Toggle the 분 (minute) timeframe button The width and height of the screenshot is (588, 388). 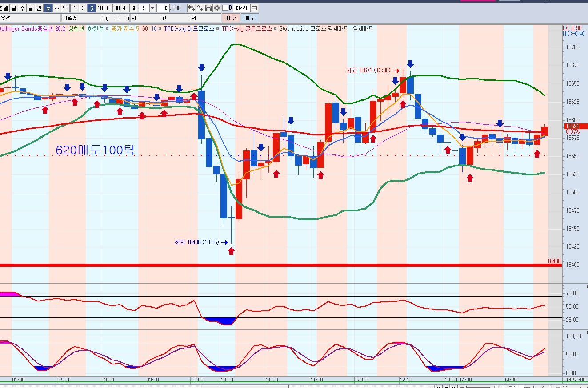[x=48, y=8]
